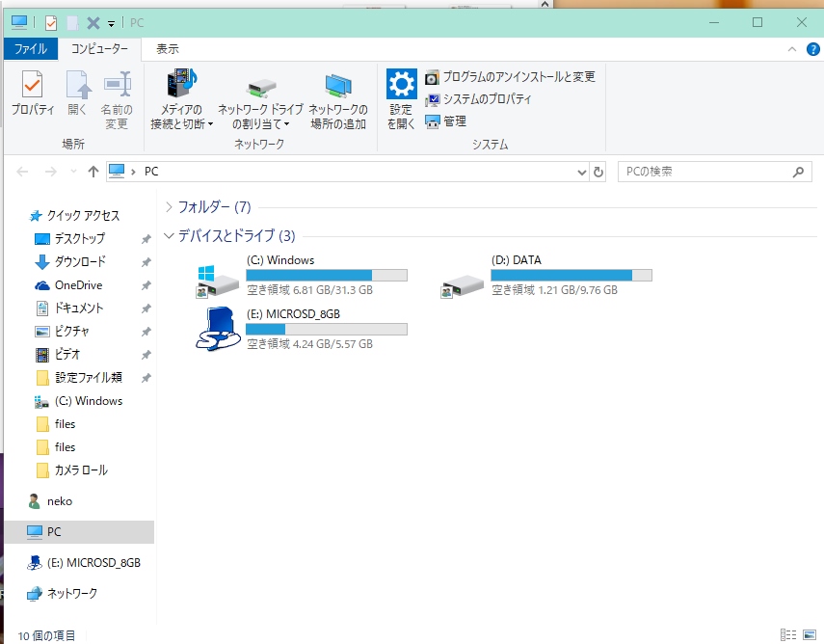
Task: Expand the Folders (フォルダー) group
Action: (x=170, y=207)
